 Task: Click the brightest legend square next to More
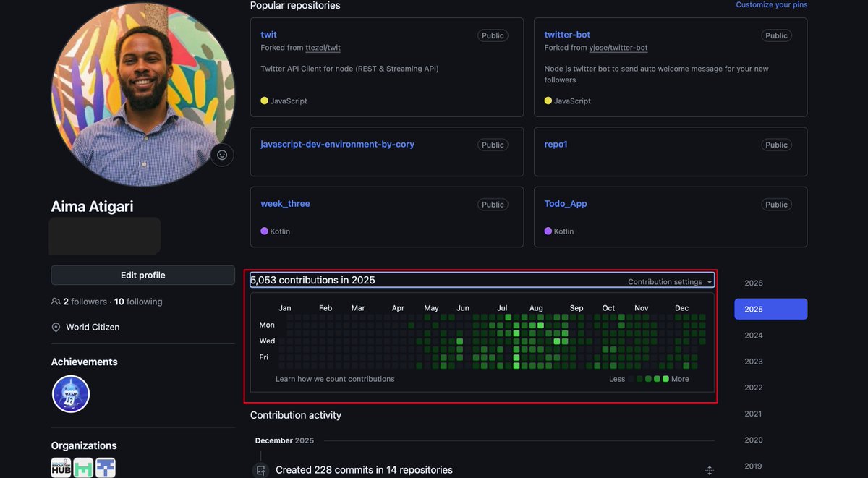pyautogui.click(x=666, y=379)
